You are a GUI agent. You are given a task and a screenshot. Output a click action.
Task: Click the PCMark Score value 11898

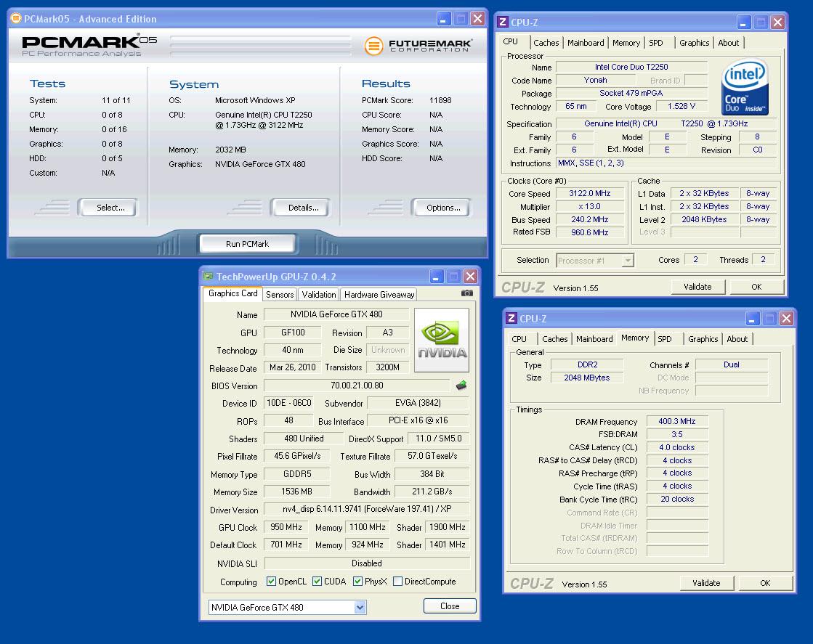click(440, 100)
